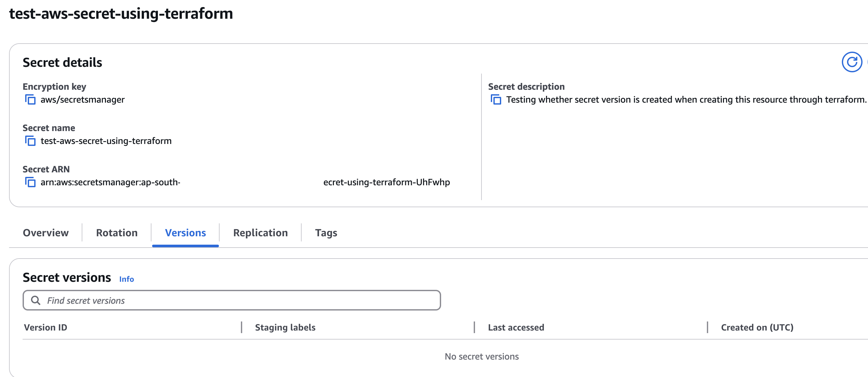The image size is (868, 377).
Task: Click the Staging labels column header
Action: 285,328
